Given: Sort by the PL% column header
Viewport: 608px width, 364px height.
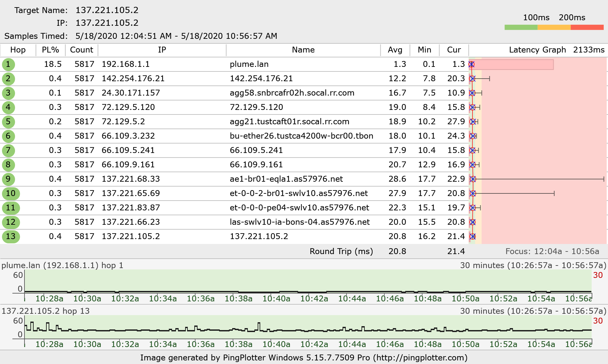Looking at the screenshot, I should [51, 50].
